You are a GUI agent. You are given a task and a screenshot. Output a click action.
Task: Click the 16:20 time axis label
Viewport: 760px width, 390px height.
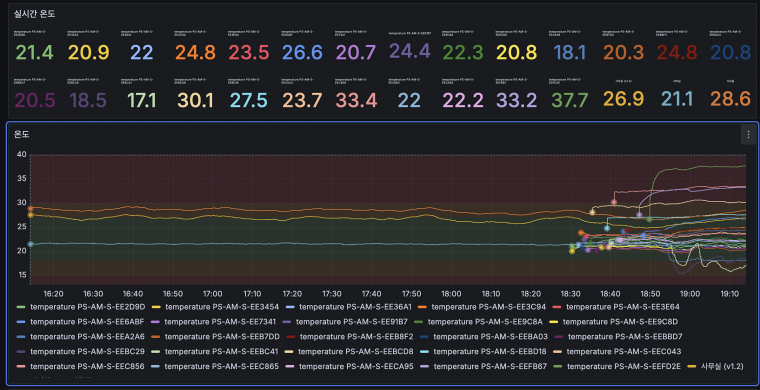[x=53, y=293]
